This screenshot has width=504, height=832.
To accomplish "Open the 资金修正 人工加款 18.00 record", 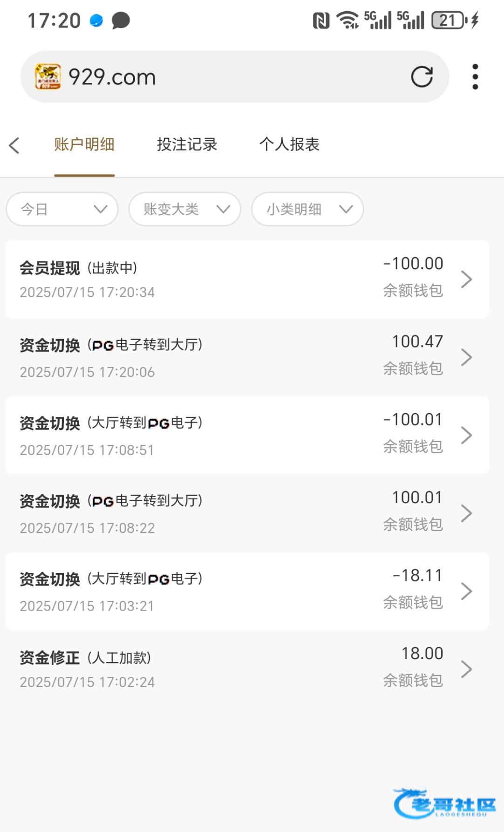I will (x=247, y=669).
